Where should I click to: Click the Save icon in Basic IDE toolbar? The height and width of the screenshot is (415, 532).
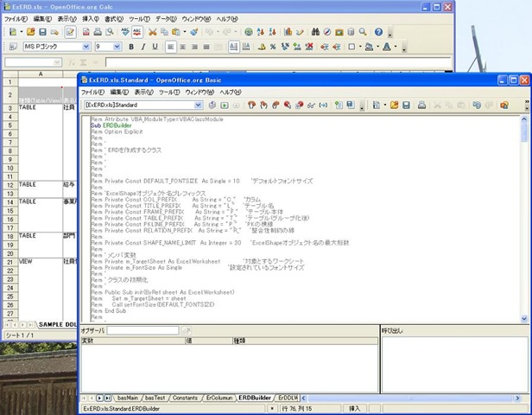(x=406, y=105)
